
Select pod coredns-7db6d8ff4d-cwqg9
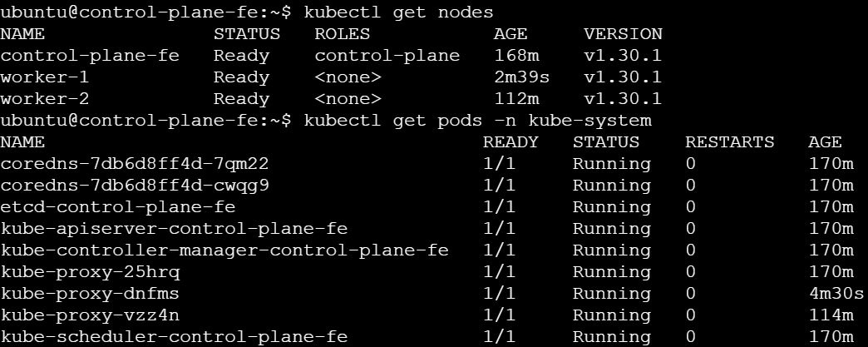[135, 186]
